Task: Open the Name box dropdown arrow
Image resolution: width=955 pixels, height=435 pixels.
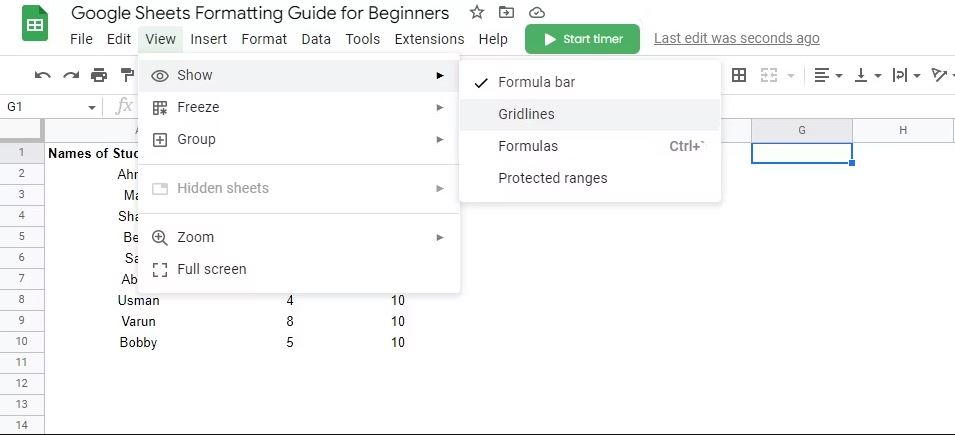Action: (x=92, y=107)
